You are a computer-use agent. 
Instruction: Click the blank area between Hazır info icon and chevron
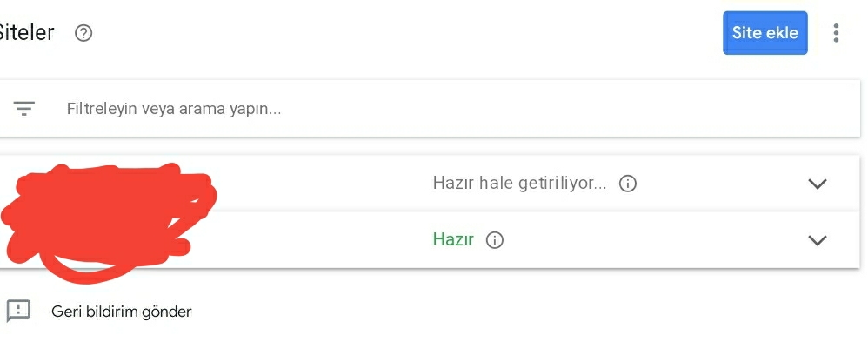tap(653, 240)
